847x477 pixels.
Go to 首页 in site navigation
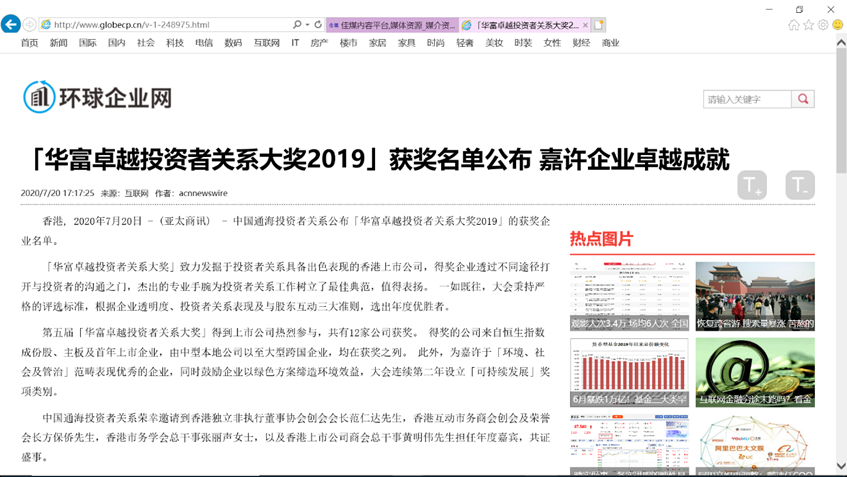coord(29,43)
